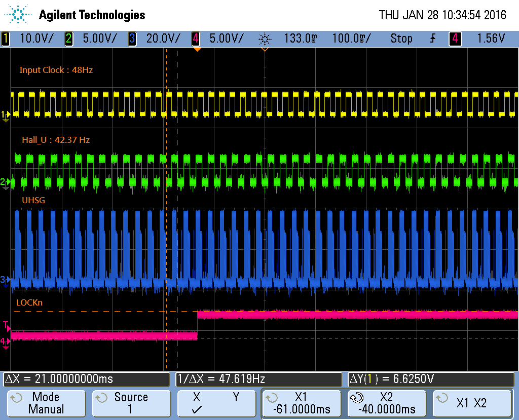Viewport: 519px width, 420px height.
Task: Click the rotary knob icon on Mode softkey
Action: coord(16,398)
